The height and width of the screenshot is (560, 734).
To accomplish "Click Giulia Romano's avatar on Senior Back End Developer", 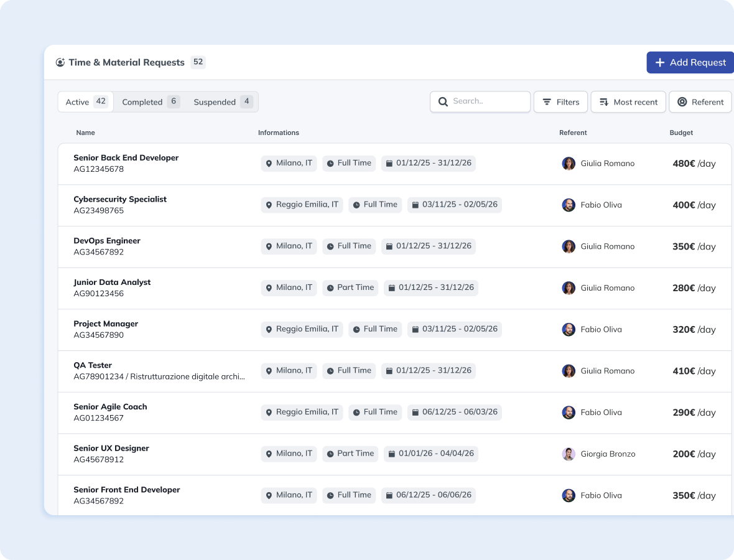I will [x=569, y=164].
